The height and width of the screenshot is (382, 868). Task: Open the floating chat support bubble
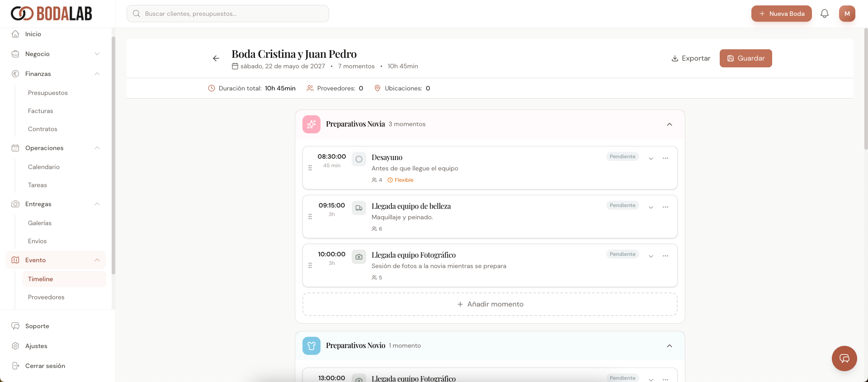(844, 358)
